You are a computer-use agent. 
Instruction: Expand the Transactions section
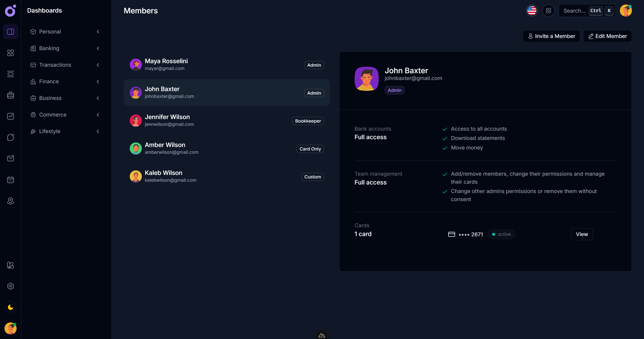[98, 65]
